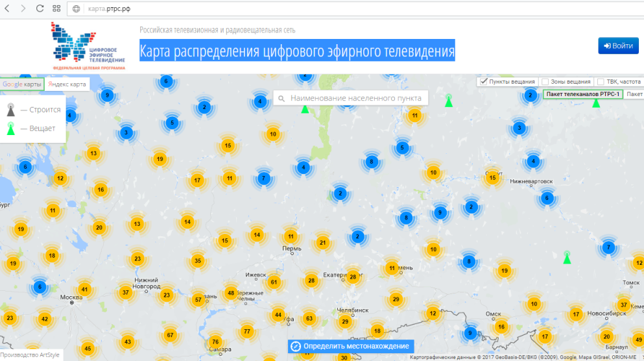Click yellow cluster marker numbered 21

click(322, 243)
